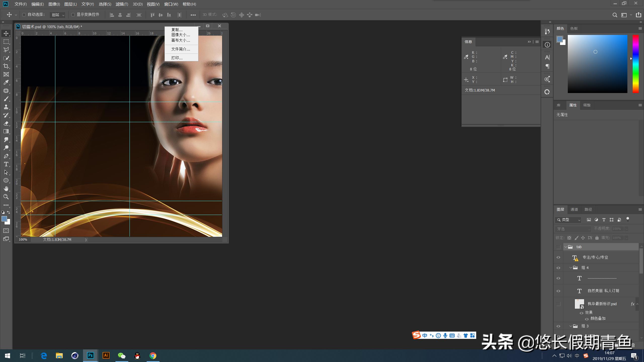644x362 pixels.
Task: Select the Eyedropper tool
Action: [x=6, y=82]
